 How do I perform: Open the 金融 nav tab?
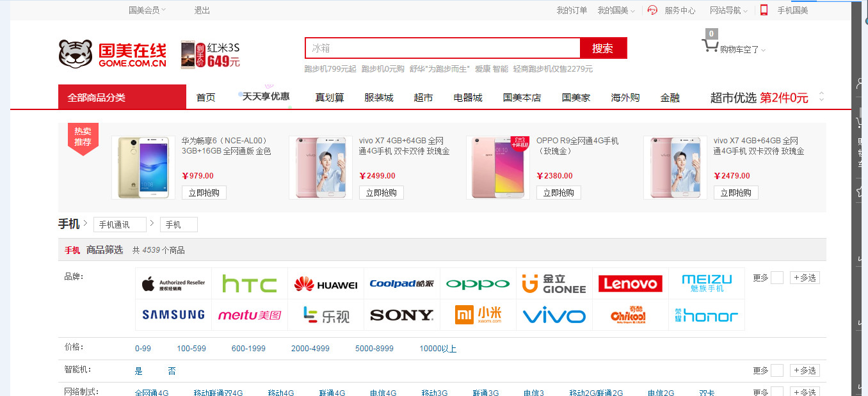pyautogui.click(x=670, y=98)
